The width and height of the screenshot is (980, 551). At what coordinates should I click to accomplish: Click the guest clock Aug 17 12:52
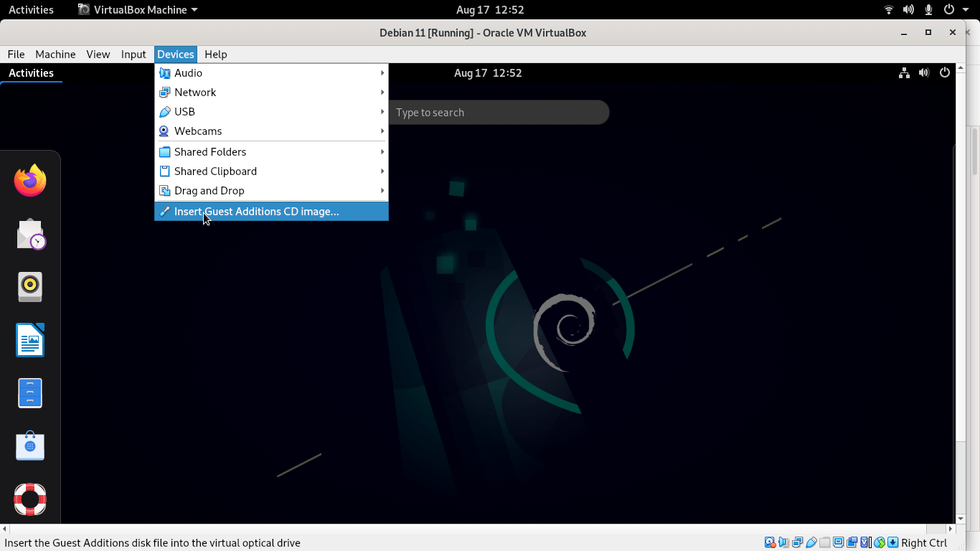(488, 72)
